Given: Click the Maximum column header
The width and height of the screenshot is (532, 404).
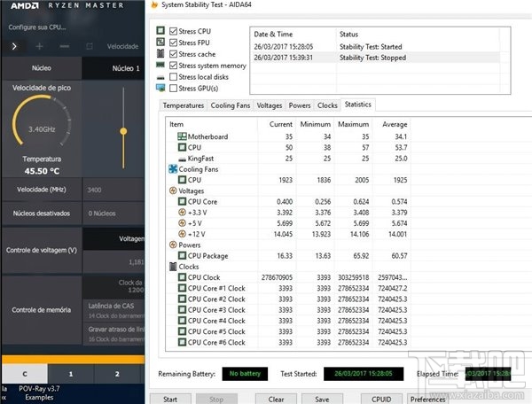Looking at the screenshot, I should pyautogui.click(x=353, y=124).
